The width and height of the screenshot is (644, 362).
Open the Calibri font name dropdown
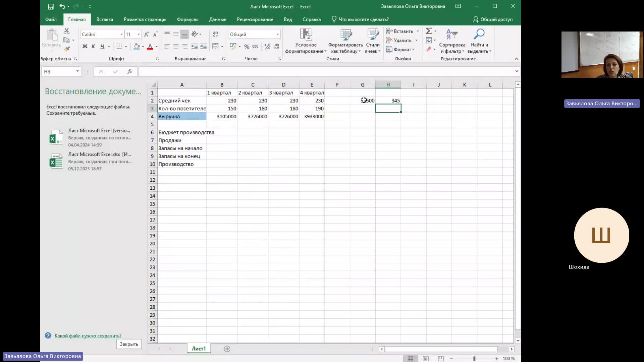click(121, 34)
